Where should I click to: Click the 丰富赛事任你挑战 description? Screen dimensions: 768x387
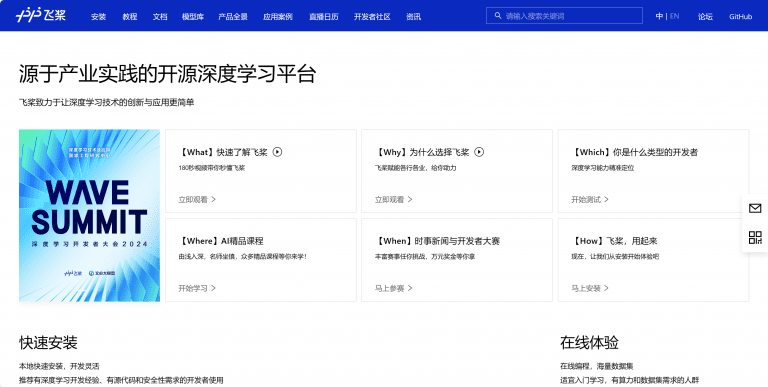[x=425, y=257]
